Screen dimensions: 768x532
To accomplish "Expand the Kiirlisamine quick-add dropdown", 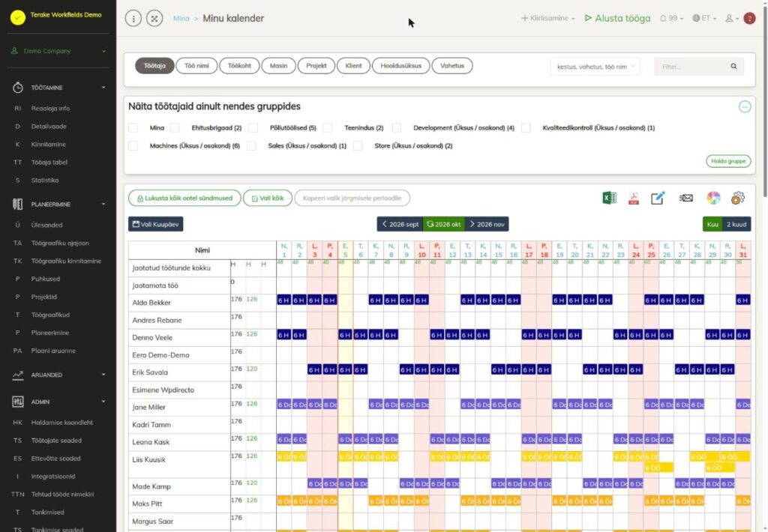I will click(x=547, y=18).
